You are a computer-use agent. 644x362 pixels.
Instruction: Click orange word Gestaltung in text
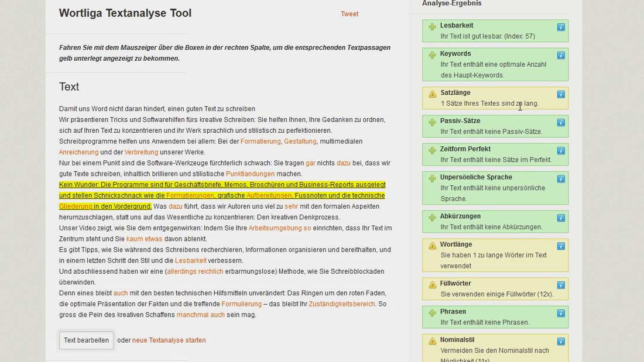tap(300, 142)
